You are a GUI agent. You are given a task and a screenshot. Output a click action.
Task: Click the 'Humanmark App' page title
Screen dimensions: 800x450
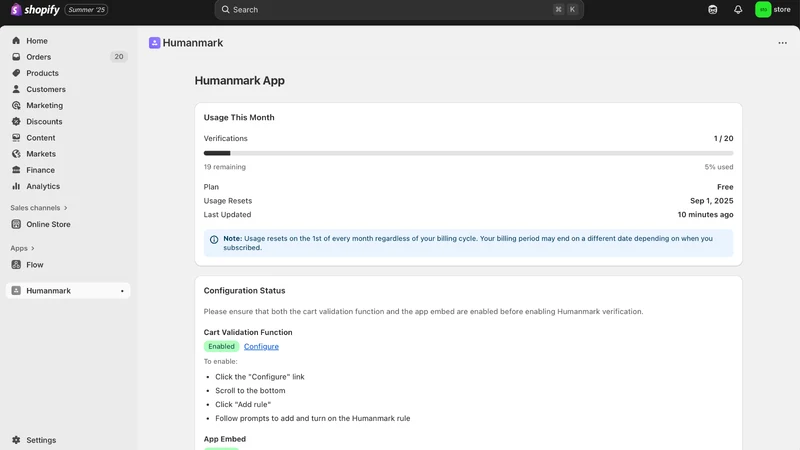[239, 81]
